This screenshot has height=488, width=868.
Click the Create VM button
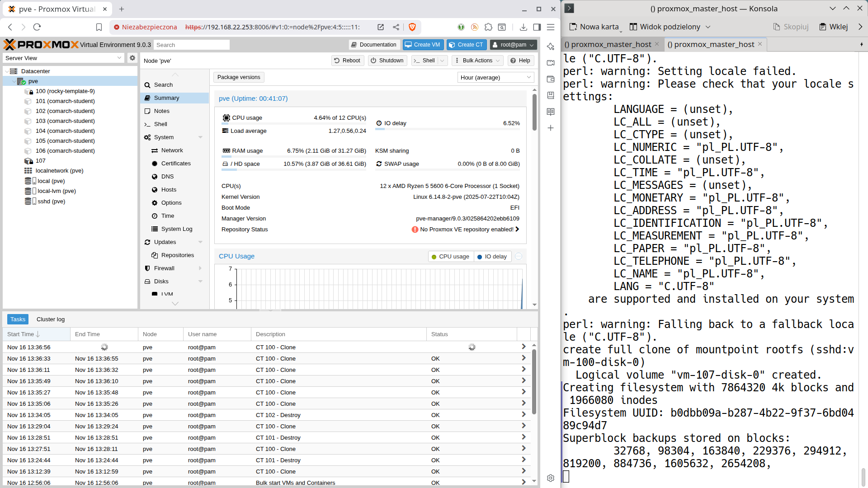coord(423,45)
